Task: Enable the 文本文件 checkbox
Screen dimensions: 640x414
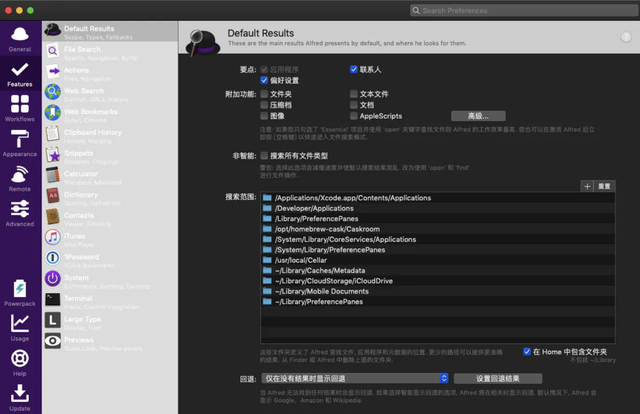Action: [353, 94]
